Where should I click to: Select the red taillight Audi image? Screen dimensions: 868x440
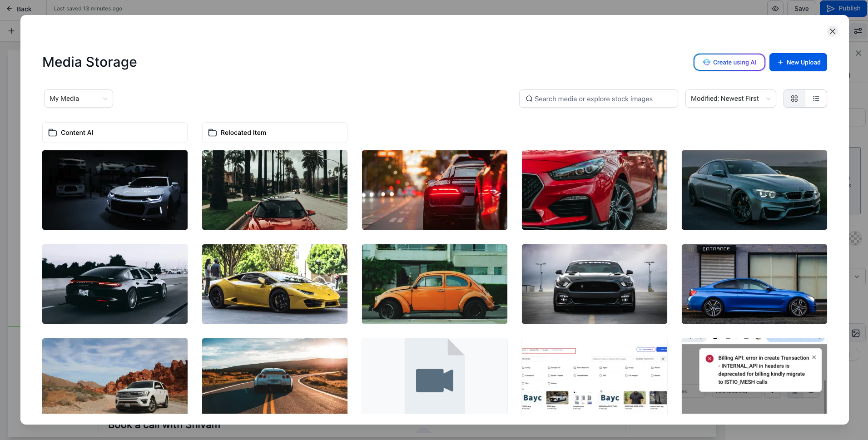pos(435,190)
